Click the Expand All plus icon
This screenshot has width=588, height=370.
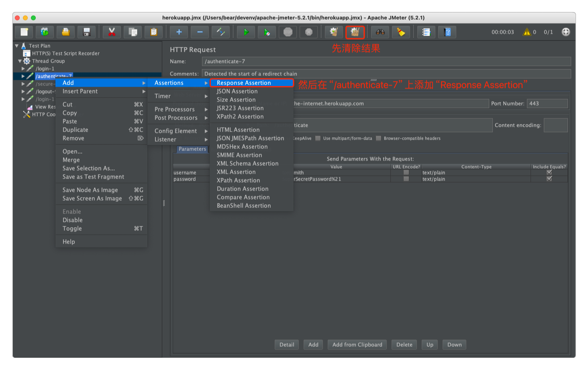pos(179,32)
